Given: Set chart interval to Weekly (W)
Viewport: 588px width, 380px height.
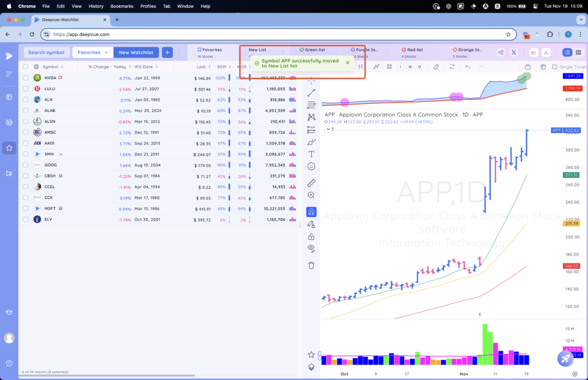Looking at the screenshot, I should point(410,67).
